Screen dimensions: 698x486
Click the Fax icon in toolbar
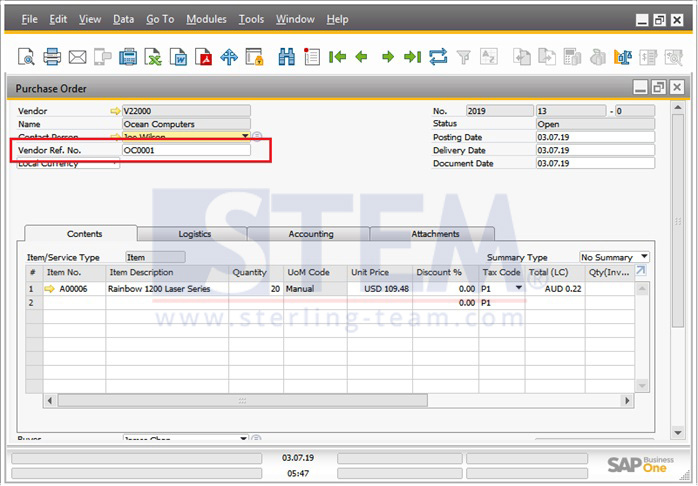(x=128, y=57)
